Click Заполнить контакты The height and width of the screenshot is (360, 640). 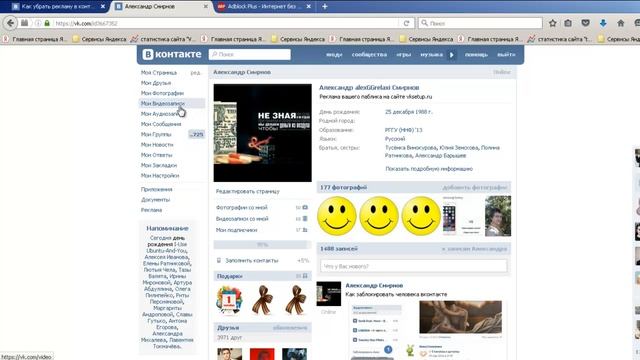coord(251,260)
